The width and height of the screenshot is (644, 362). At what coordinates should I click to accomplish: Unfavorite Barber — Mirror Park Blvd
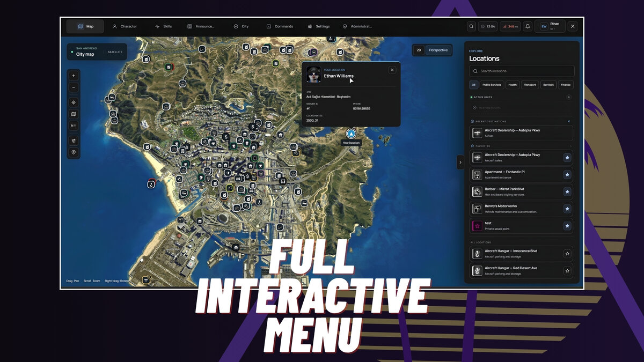[567, 192]
